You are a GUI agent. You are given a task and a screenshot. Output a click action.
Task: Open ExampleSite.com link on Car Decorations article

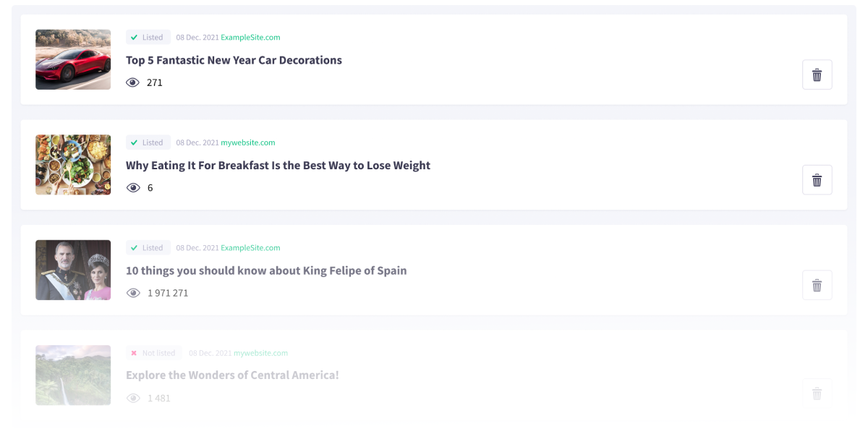tap(250, 37)
